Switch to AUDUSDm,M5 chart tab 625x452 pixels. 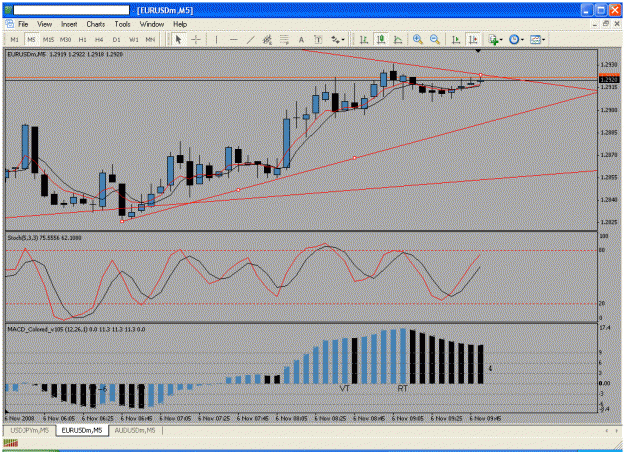135,430
